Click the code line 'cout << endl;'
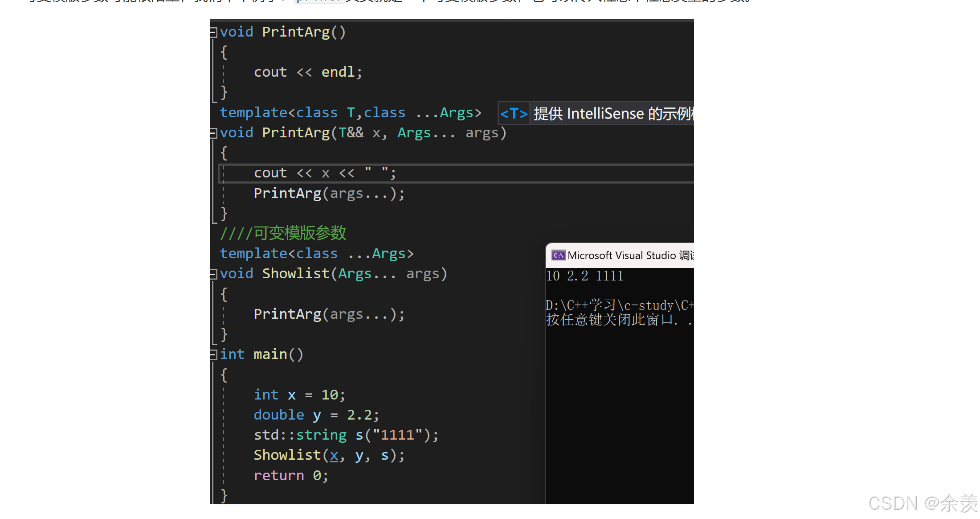Viewport: 980px width, 519px height. click(308, 72)
